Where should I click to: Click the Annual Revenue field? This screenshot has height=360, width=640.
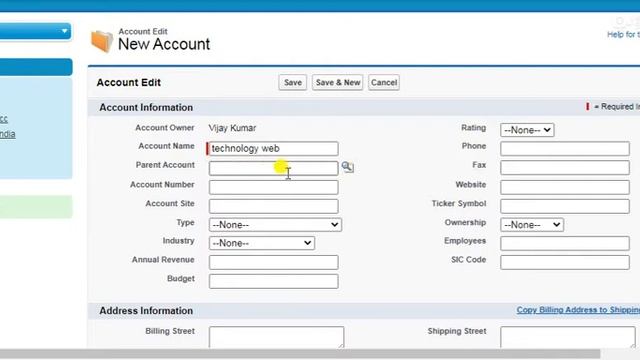click(x=273, y=262)
